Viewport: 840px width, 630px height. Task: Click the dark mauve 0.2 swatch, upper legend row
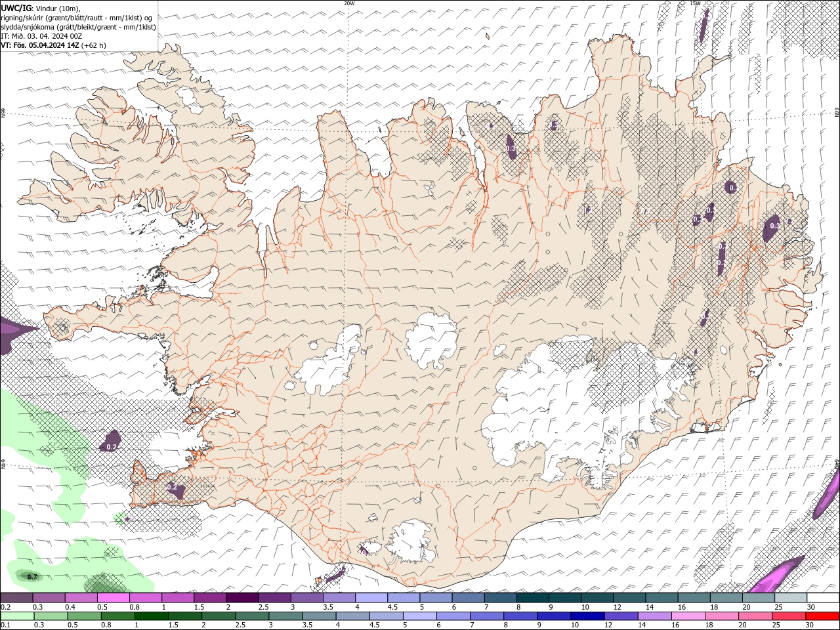coord(16,598)
